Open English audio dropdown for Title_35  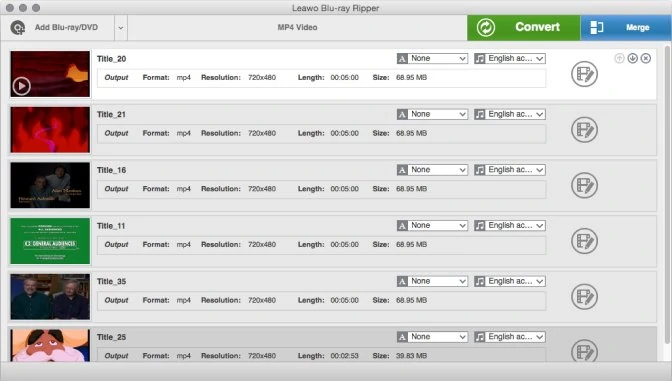(510, 281)
